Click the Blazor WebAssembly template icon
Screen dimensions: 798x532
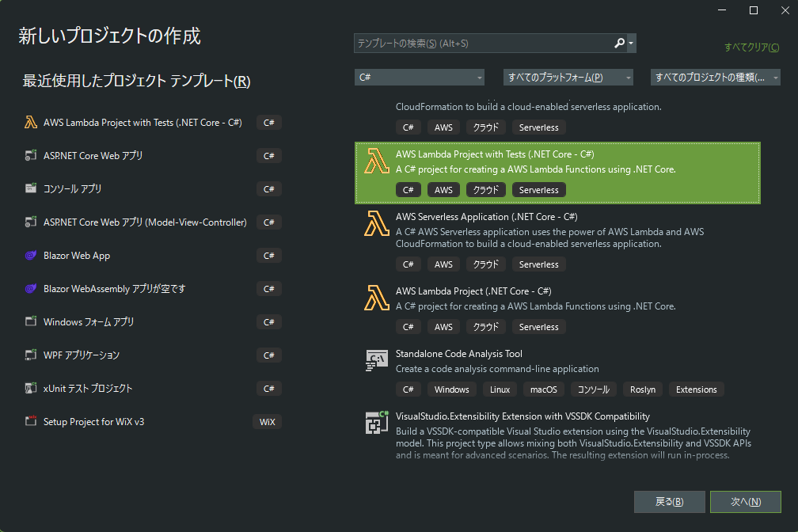(31, 289)
